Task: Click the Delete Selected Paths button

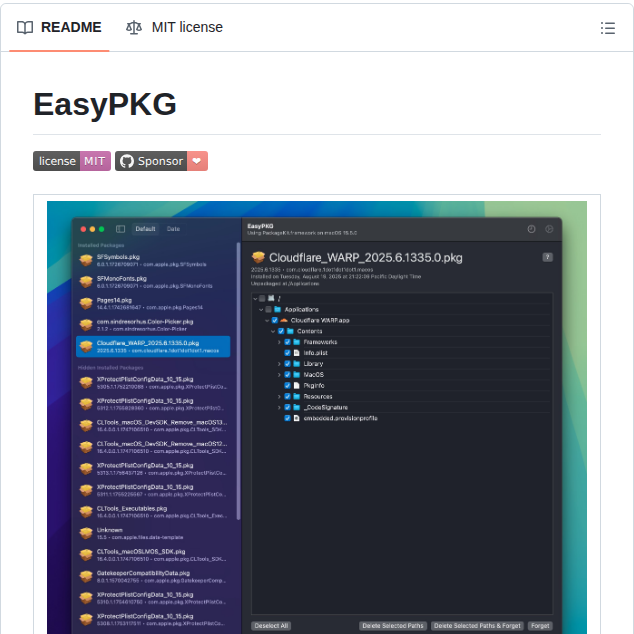Action: coord(393,626)
